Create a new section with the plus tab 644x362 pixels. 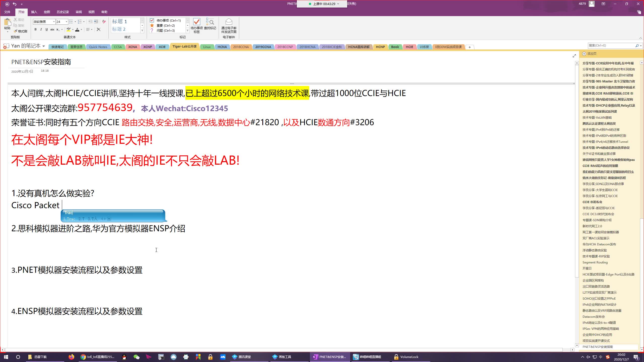point(469,47)
